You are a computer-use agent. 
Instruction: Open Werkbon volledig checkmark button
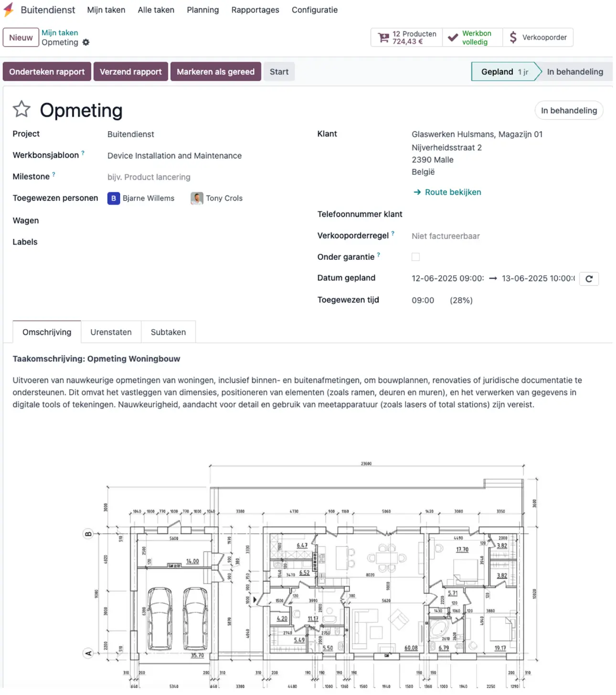coord(472,37)
